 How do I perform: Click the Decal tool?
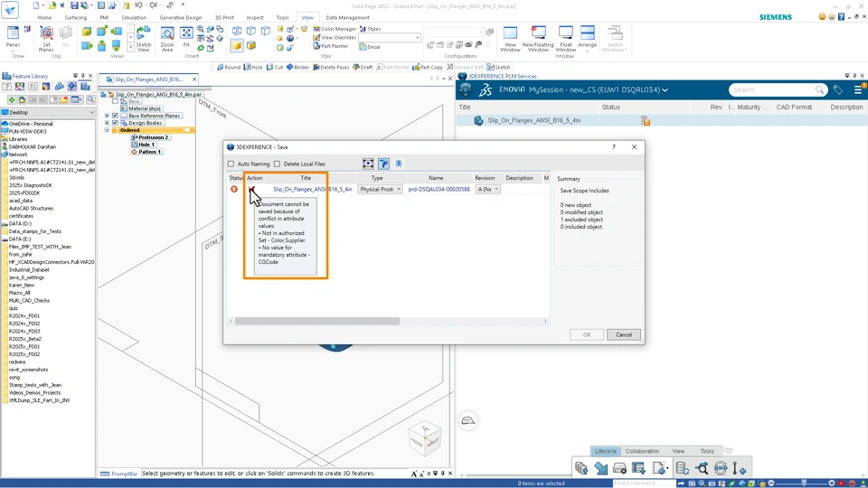(370, 47)
